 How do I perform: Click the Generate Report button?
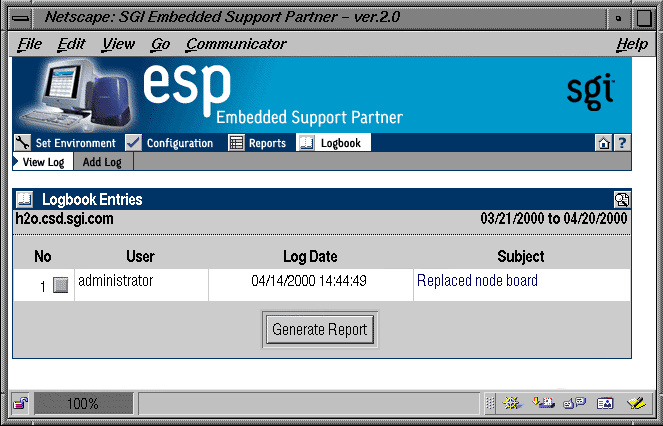[320, 330]
